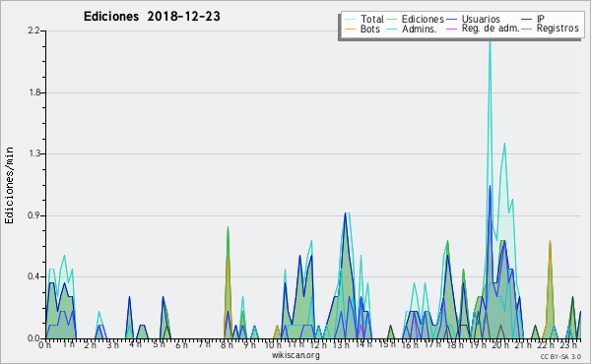Viewport: 591px width, 364px height.
Task: Click the '11 h' x-axis label
Action: (295, 344)
